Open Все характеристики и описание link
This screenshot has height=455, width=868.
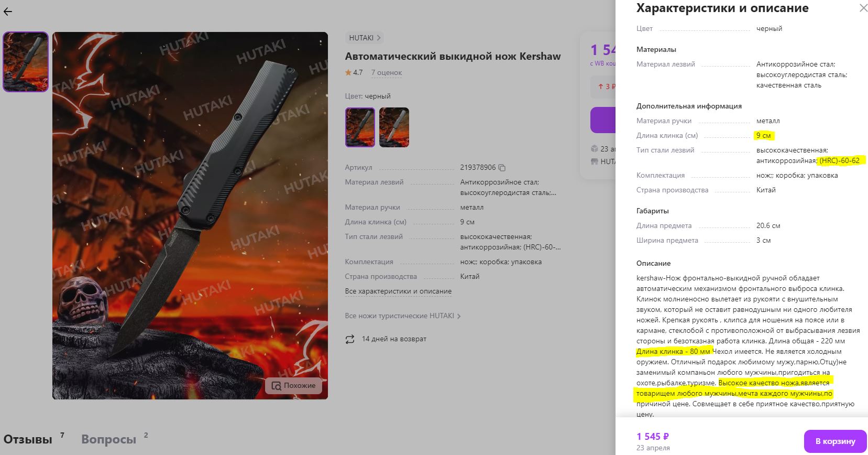click(x=398, y=291)
